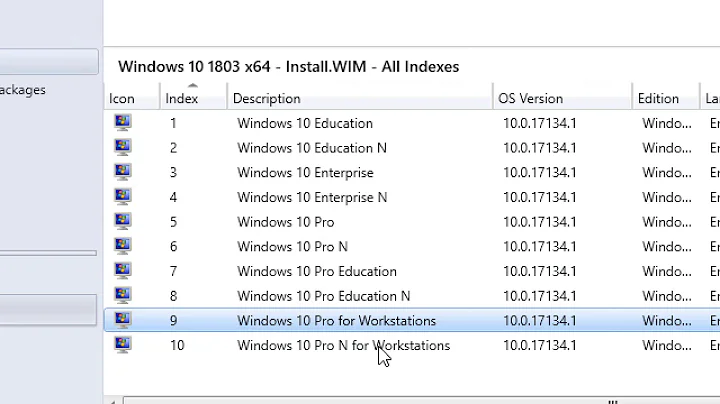
Task: Click OS version 10.0.17134.1 in index 5 row
Action: pyautogui.click(x=540, y=222)
